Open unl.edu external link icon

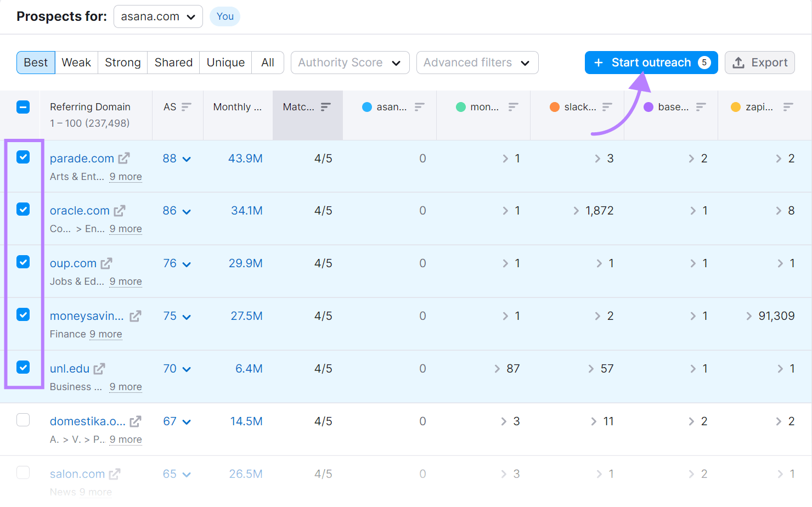pyautogui.click(x=99, y=369)
